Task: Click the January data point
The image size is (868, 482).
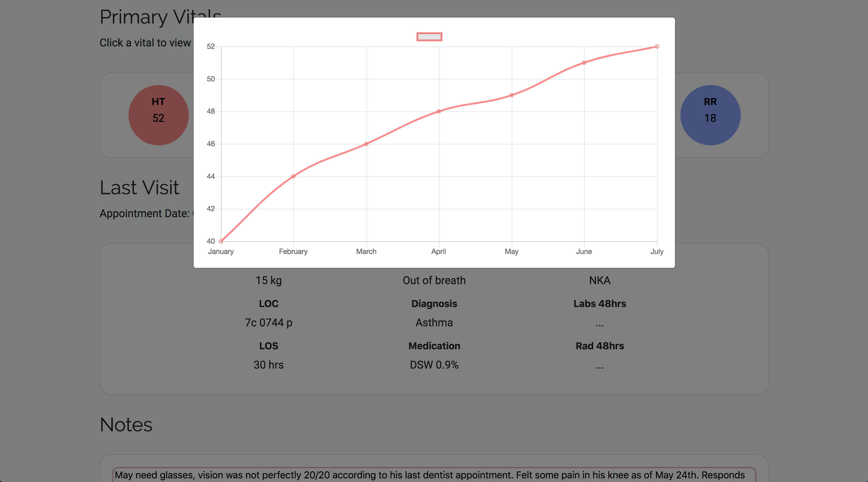Action: 221,241
